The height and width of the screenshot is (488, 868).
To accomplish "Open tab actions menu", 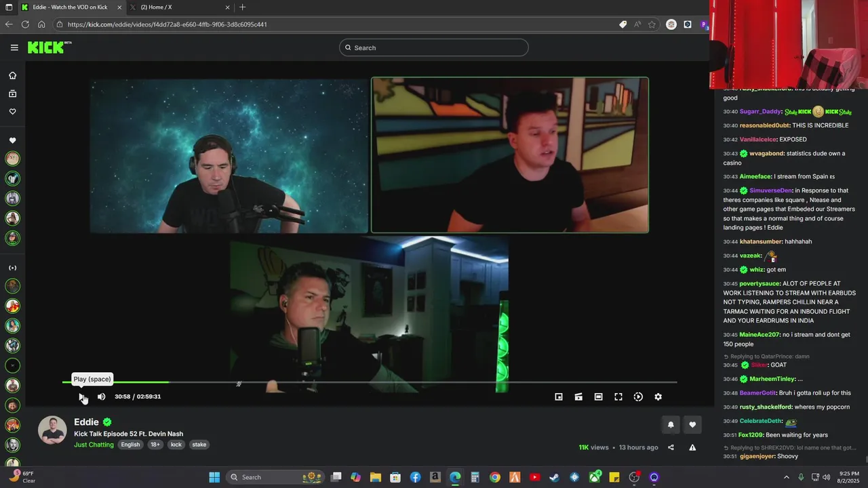I will [x=9, y=7].
